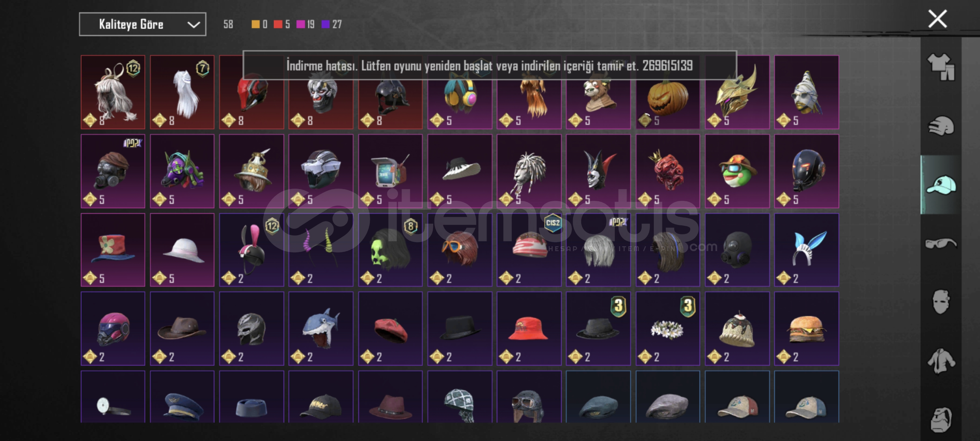Select the jacket category icon

click(941, 361)
